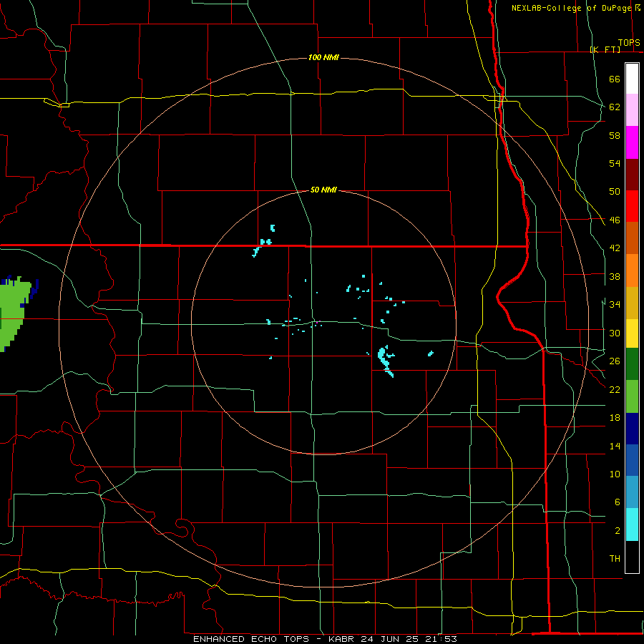The height and width of the screenshot is (644, 644).
Task: Click the 50 NMI range ring label
Action: 323,190
